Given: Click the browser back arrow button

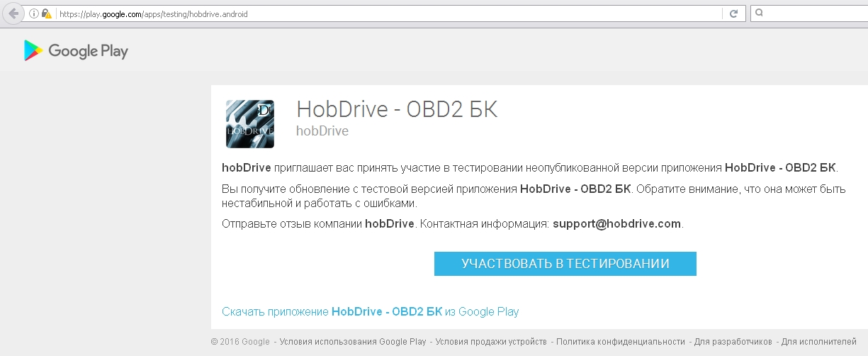Looking at the screenshot, I should click(13, 13).
